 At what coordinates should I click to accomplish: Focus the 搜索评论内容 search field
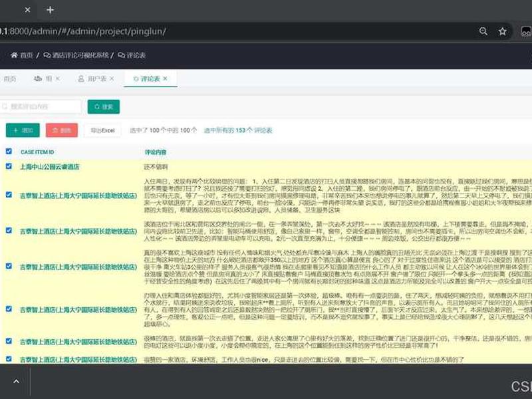(41, 106)
